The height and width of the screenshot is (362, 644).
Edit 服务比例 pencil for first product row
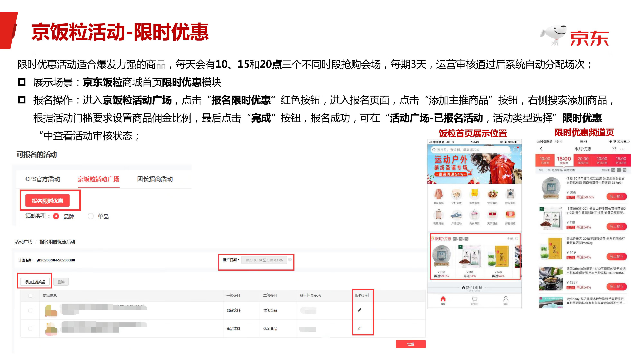(x=360, y=310)
